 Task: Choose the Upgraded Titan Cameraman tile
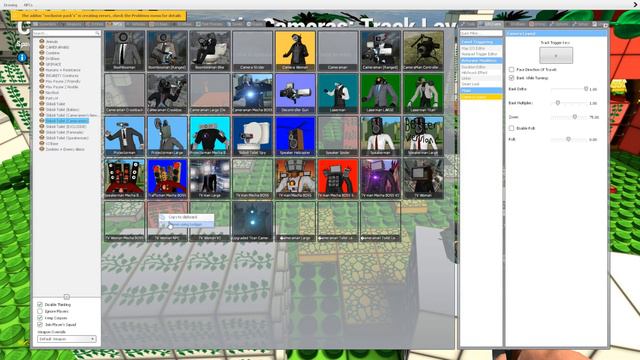point(252,221)
